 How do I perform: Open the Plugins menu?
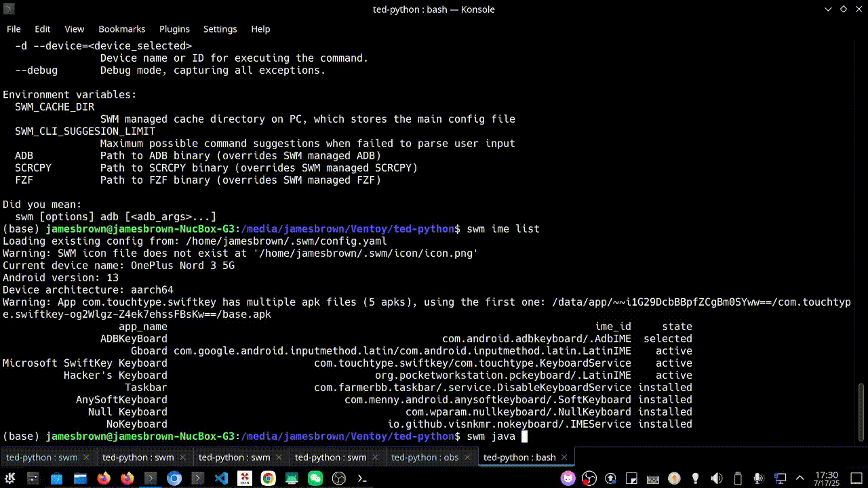(x=174, y=29)
